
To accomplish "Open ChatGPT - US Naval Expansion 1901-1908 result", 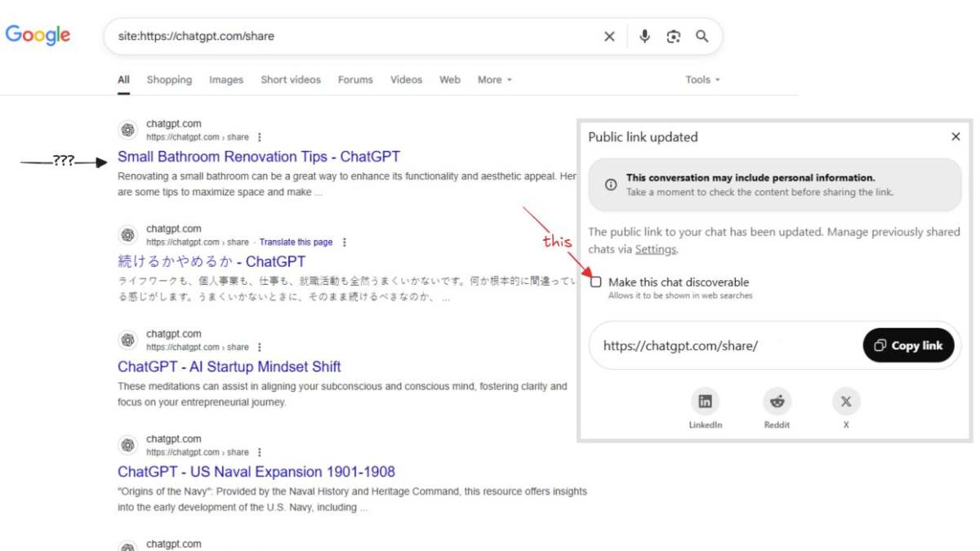I will tap(256, 472).
